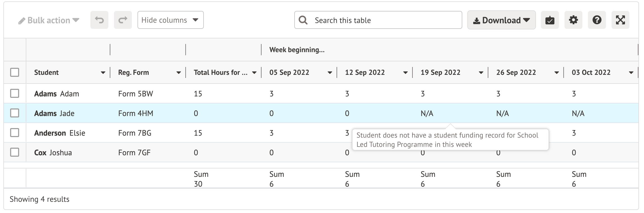Expand the 05 Sep 2022 column menu

click(330, 73)
